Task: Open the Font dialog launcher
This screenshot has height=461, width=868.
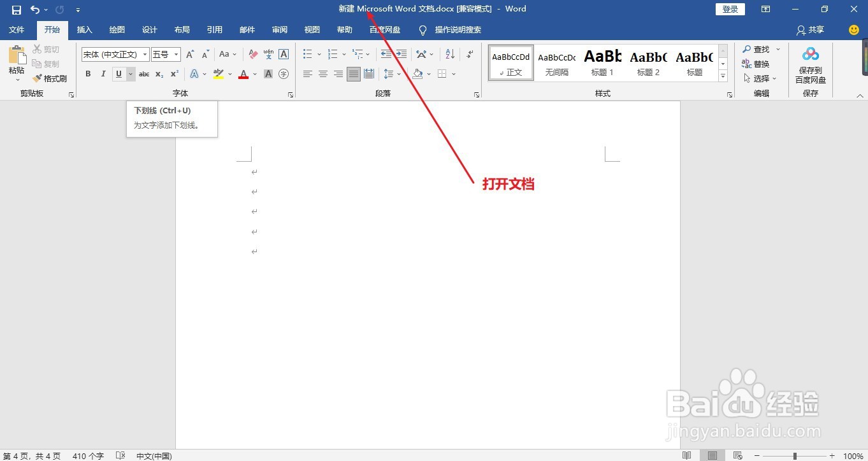Action: pos(291,94)
